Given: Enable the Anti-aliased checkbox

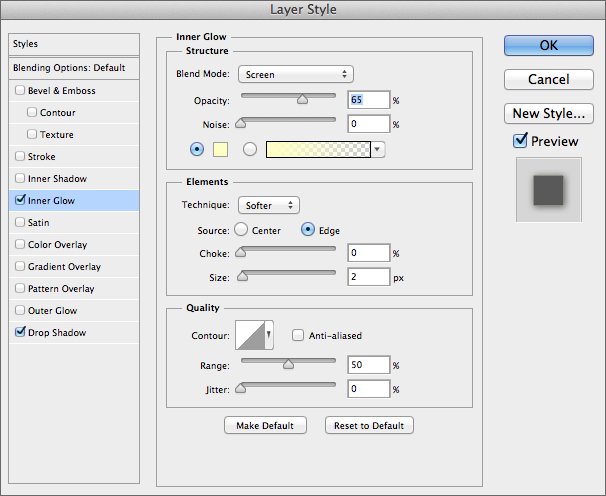Looking at the screenshot, I should point(298,336).
